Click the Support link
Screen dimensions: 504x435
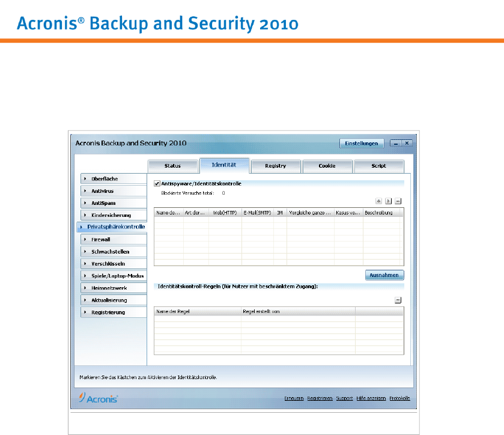[x=344, y=398]
